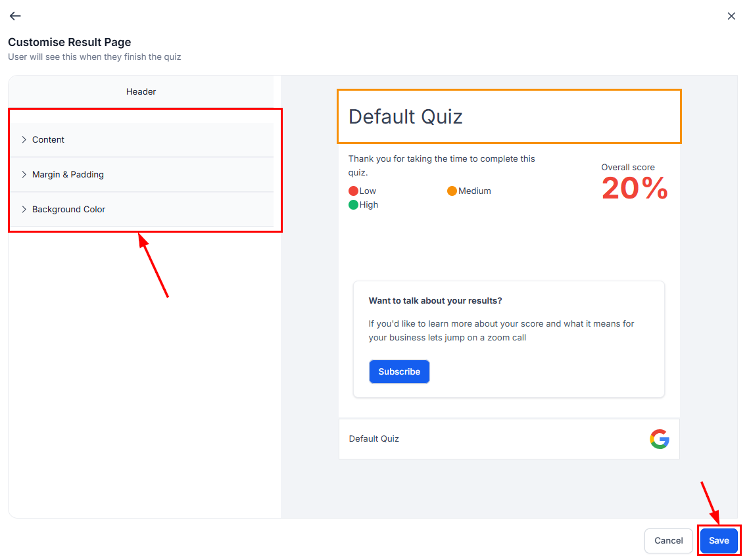Expand the Margin & Padding chevron

click(x=24, y=174)
